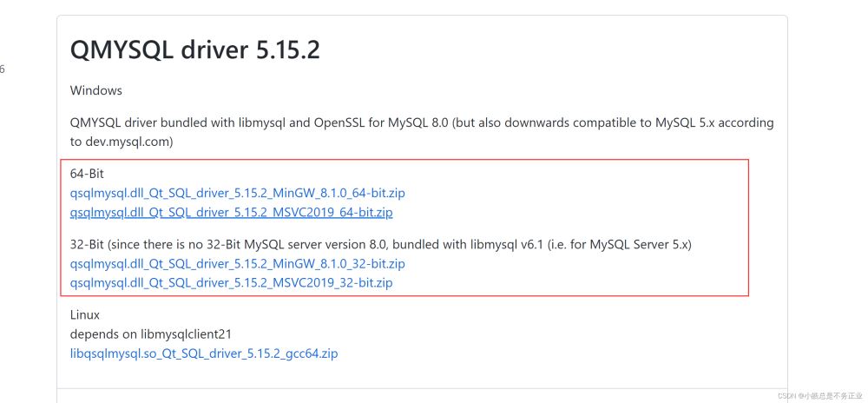Download the MinGW 8.1.0 64-bit driver zip
Screen dimensions: 868x403
pyautogui.click(x=237, y=193)
